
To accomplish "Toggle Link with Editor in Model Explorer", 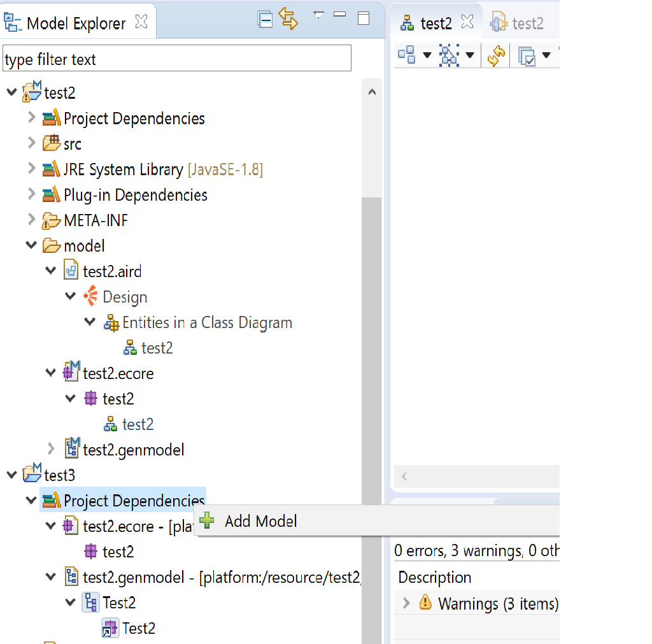I will pyautogui.click(x=288, y=18).
